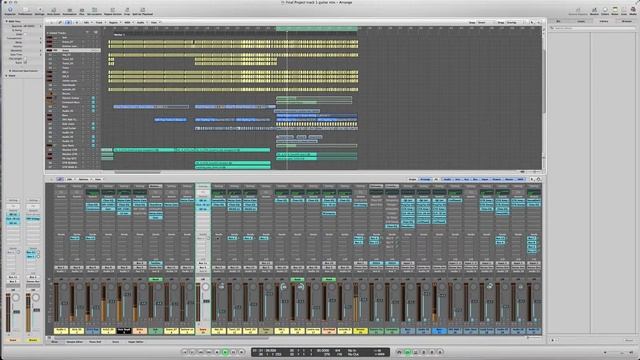
Task: Open the Score tab at the bottom
Action: [116, 342]
